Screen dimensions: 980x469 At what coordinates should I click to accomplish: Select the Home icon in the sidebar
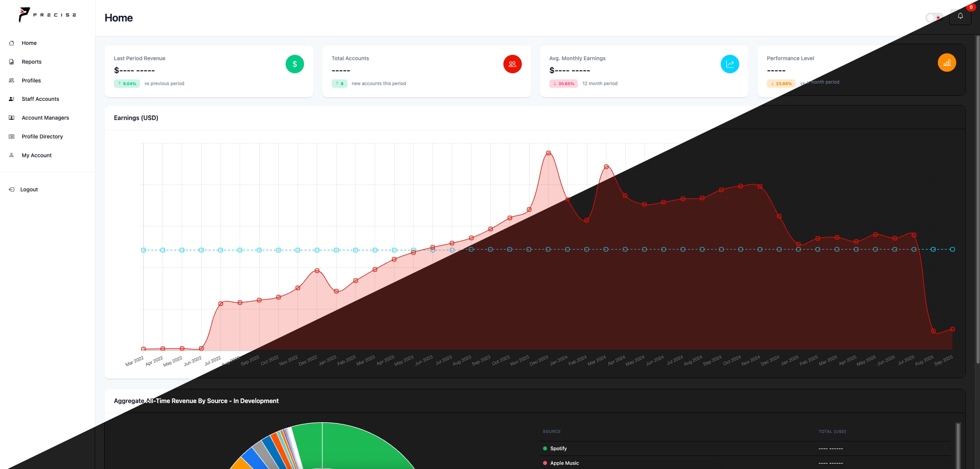tap(12, 43)
